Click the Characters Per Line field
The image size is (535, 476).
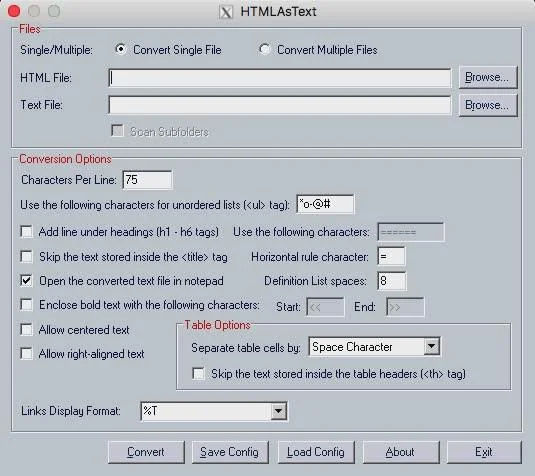pyautogui.click(x=147, y=179)
